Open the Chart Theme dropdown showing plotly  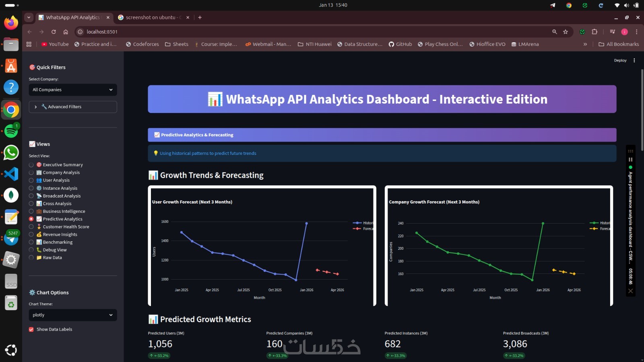(73, 315)
